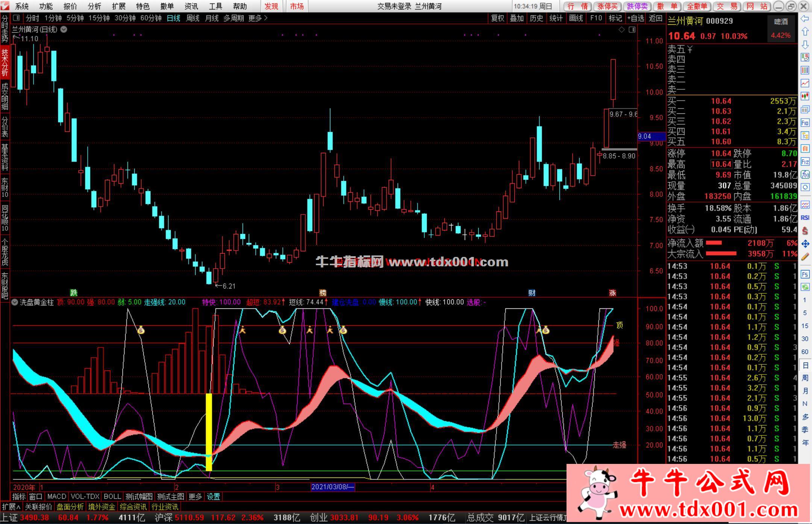The image size is (812, 524).
Task: Click the up arrow icon in right toolbar
Action: (805, 32)
